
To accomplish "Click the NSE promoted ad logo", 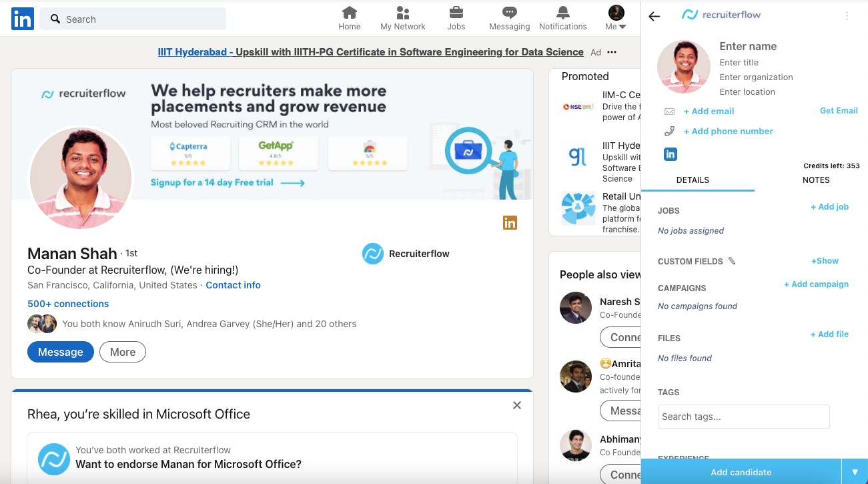I will click(578, 107).
